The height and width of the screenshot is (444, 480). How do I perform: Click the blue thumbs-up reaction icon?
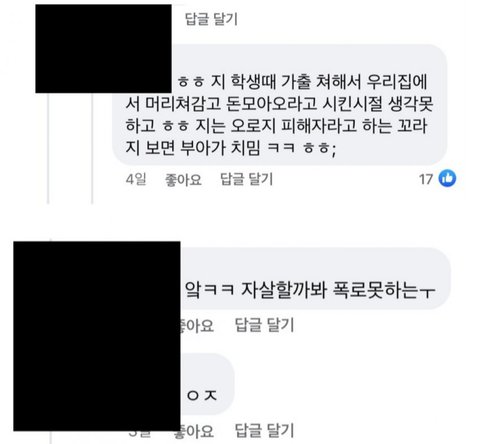click(447, 178)
